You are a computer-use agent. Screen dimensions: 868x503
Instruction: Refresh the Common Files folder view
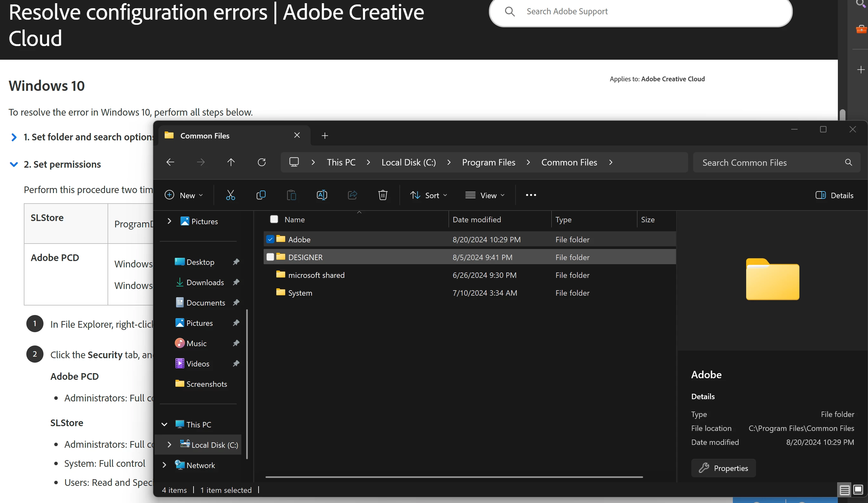pyautogui.click(x=261, y=162)
